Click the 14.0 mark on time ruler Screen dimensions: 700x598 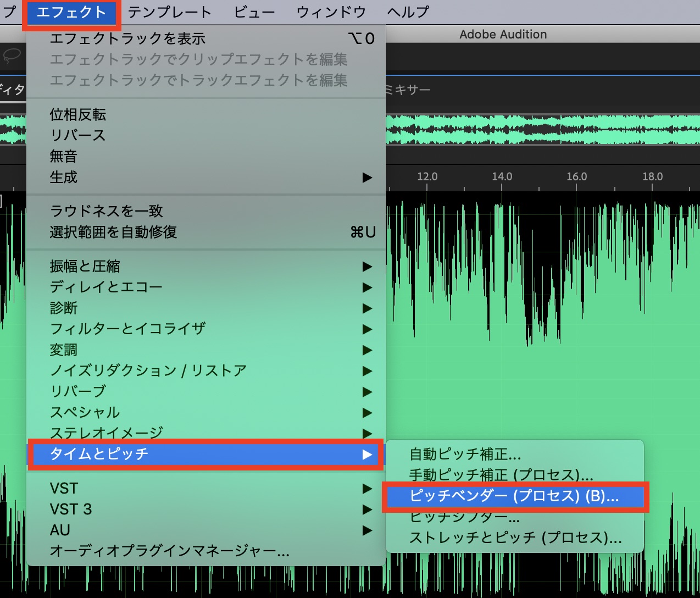tap(502, 177)
